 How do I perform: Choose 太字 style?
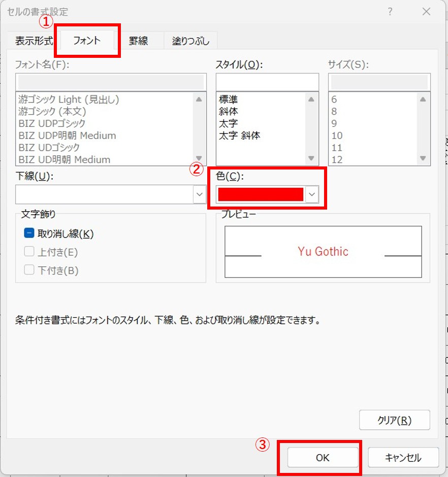point(228,123)
